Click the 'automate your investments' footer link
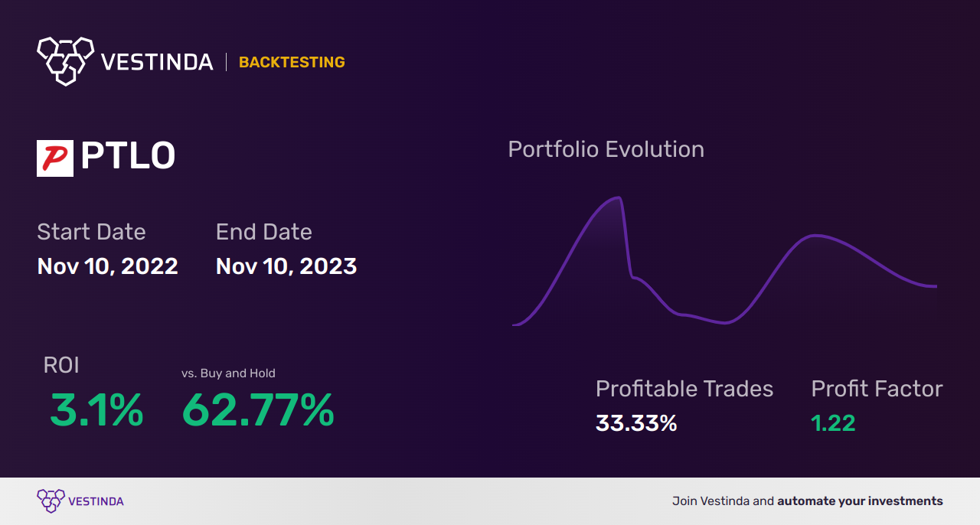This screenshot has width=980, height=525. tap(860, 501)
